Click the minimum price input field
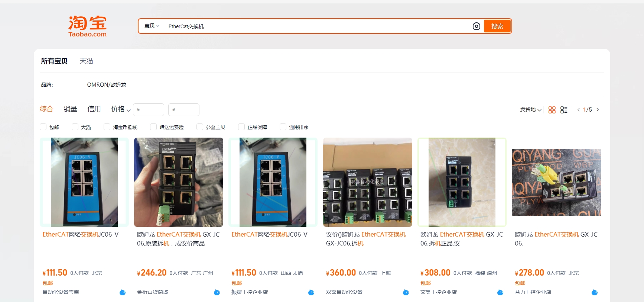The image size is (644, 302). point(149,110)
